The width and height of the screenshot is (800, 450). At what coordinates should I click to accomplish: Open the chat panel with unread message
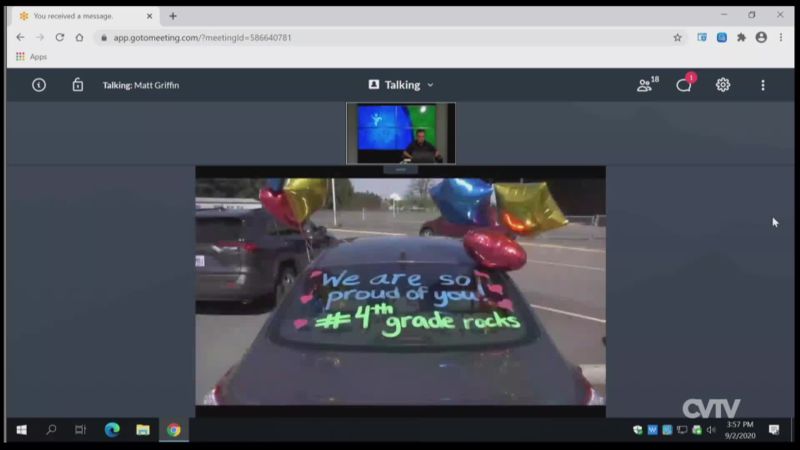pos(684,85)
